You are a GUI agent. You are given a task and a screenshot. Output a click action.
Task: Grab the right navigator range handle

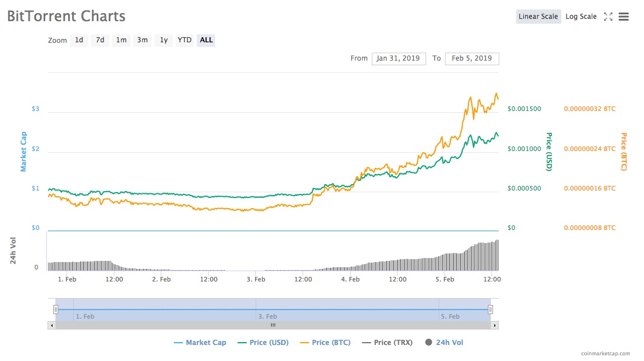tap(490, 310)
